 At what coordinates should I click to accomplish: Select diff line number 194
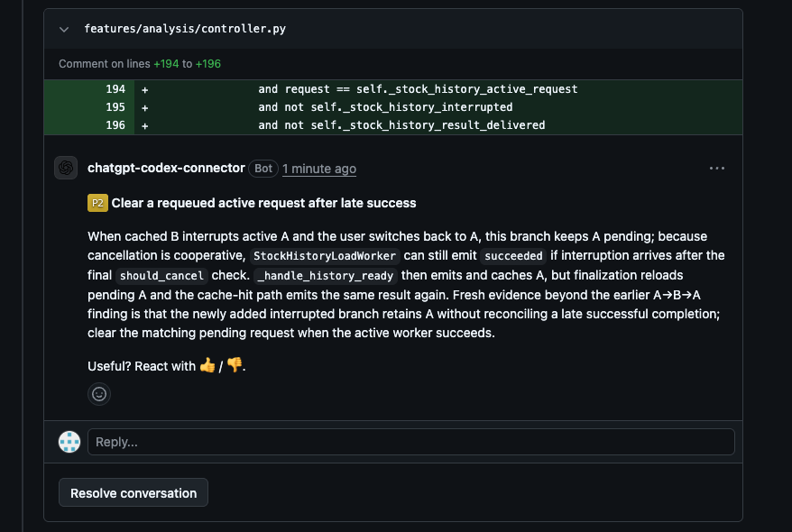(x=115, y=89)
